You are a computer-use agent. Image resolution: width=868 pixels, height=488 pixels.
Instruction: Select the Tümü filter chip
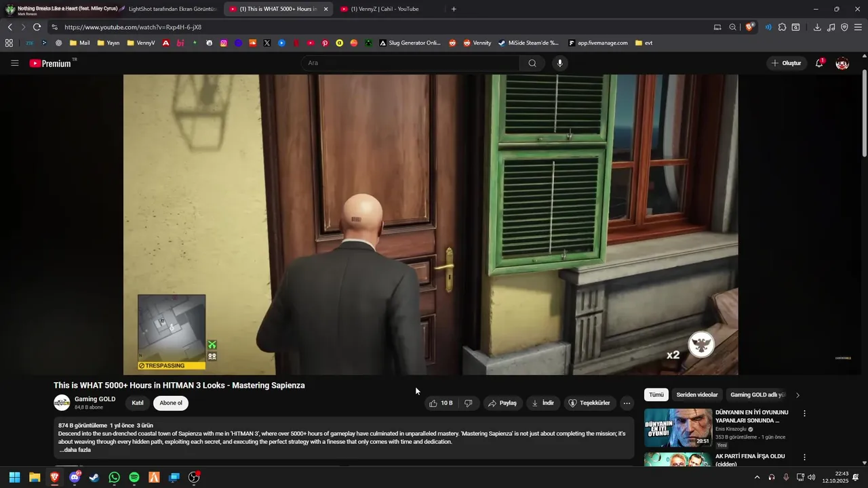click(656, 394)
